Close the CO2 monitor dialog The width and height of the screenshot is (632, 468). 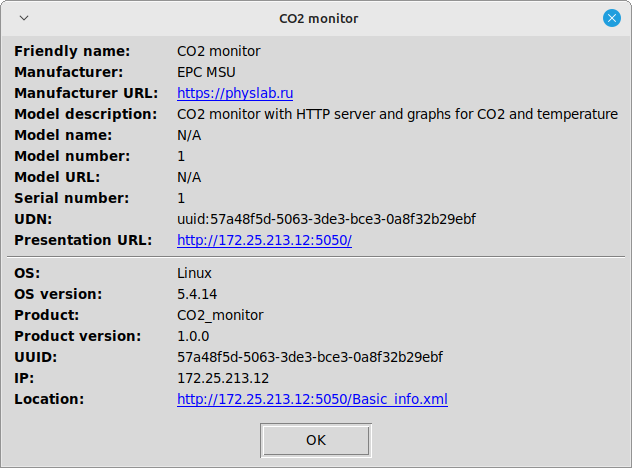click(612, 18)
